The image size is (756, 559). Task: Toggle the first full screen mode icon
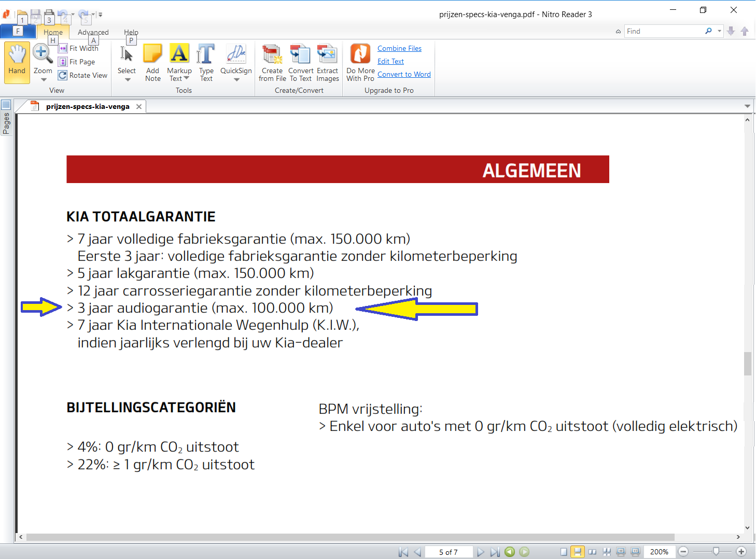(x=621, y=552)
